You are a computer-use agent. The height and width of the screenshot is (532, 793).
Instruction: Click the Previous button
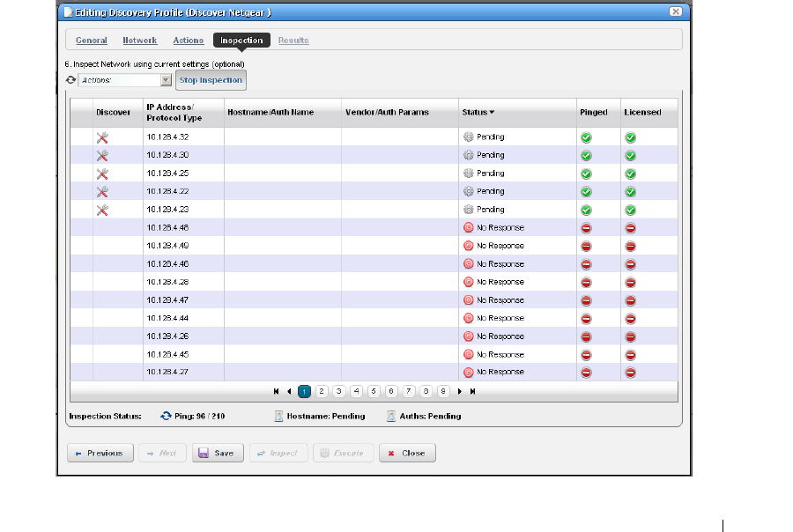click(x=100, y=453)
